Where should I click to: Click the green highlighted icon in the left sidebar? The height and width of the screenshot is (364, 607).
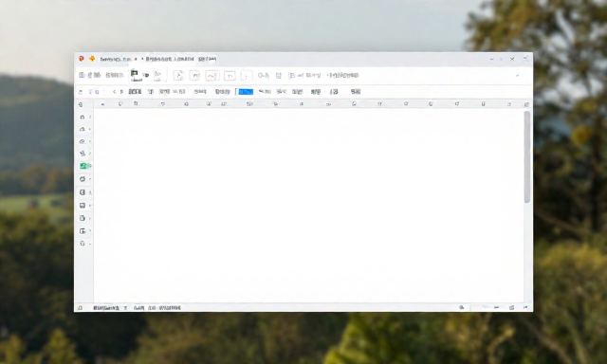(x=84, y=166)
